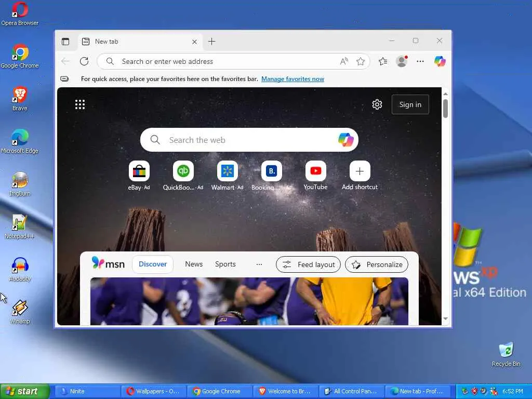Click the favorites bar folder icon
This screenshot has height=399, width=532.
click(64, 79)
